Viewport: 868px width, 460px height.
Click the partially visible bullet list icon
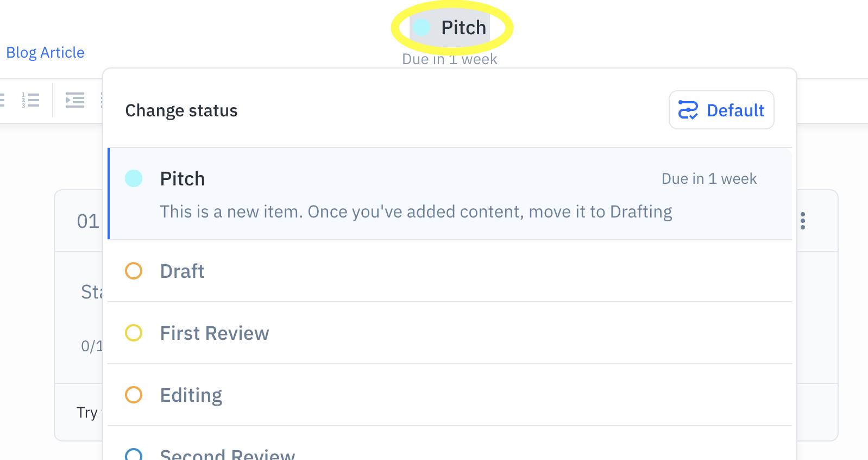(2, 100)
